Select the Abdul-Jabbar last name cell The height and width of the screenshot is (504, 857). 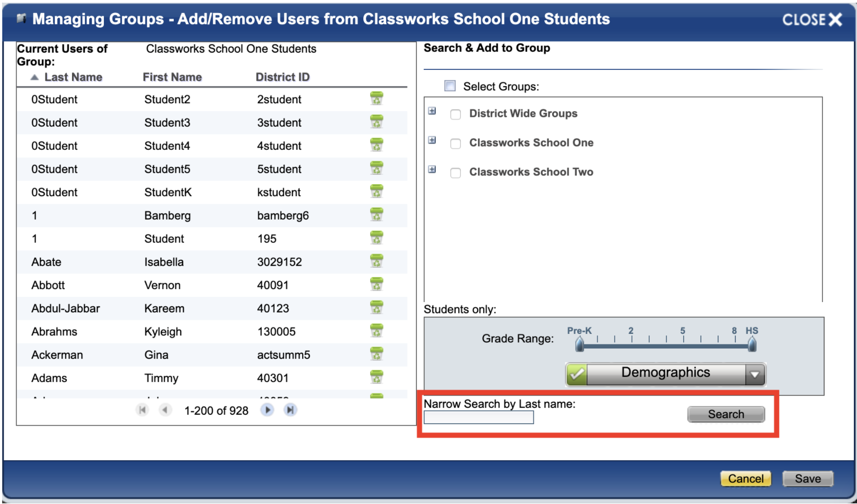point(66,308)
